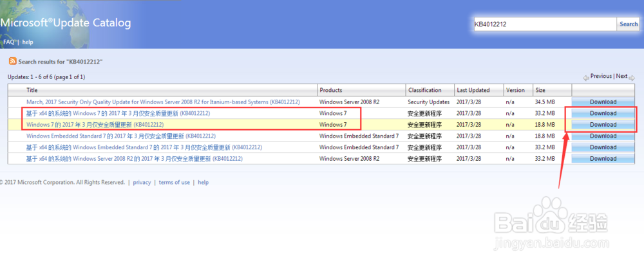Download x64 Windows Embedded Standard 7 update
This screenshot has height=265, width=644.
coord(603,147)
